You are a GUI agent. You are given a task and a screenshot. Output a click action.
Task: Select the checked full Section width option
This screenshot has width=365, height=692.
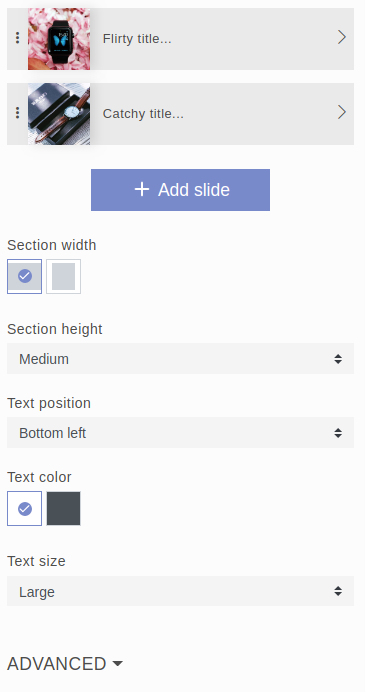pos(25,276)
